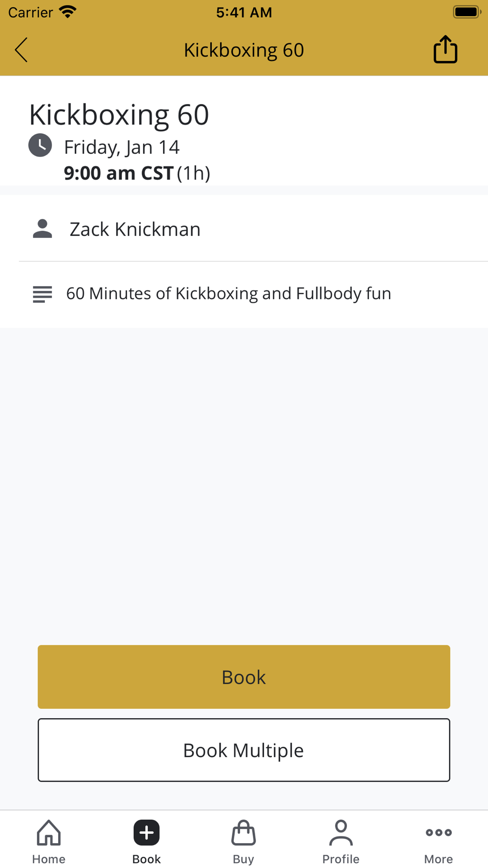Image resolution: width=488 pixels, height=868 pixels.
Task: Tap the 9:00 am CST time
Action: 119,173
